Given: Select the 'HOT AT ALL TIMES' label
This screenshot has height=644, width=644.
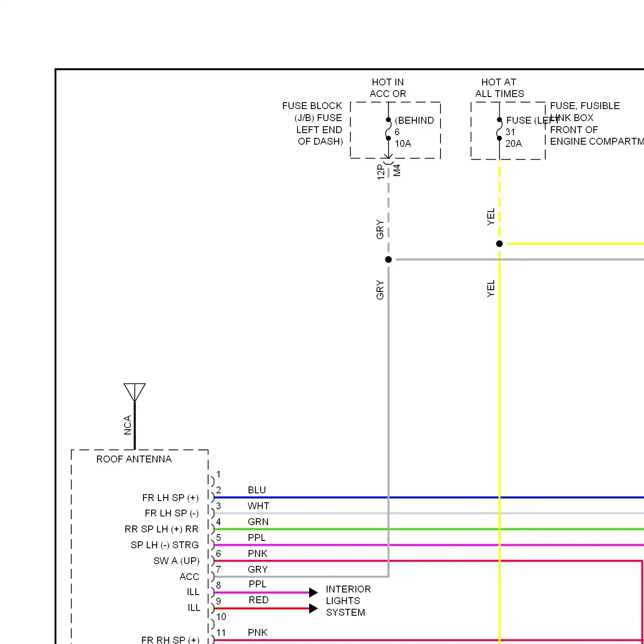Looking at the screenshot, I should click(499, 88).
